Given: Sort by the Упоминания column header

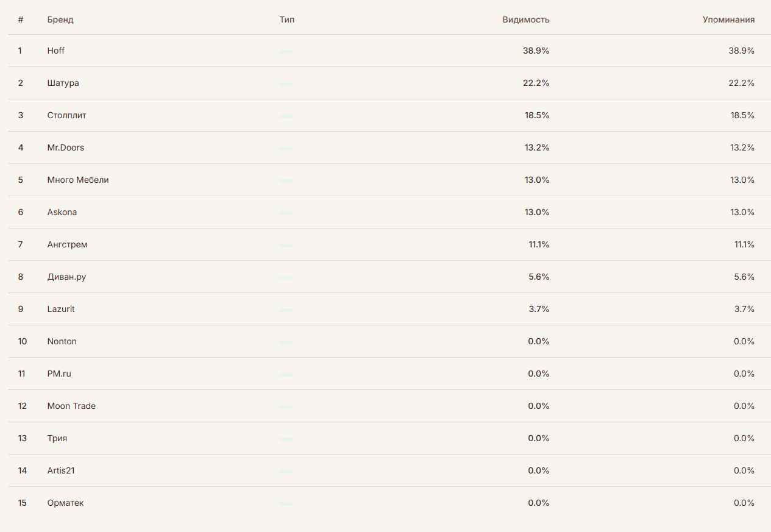Looking at the screenshot, I should tap(728, 20).
